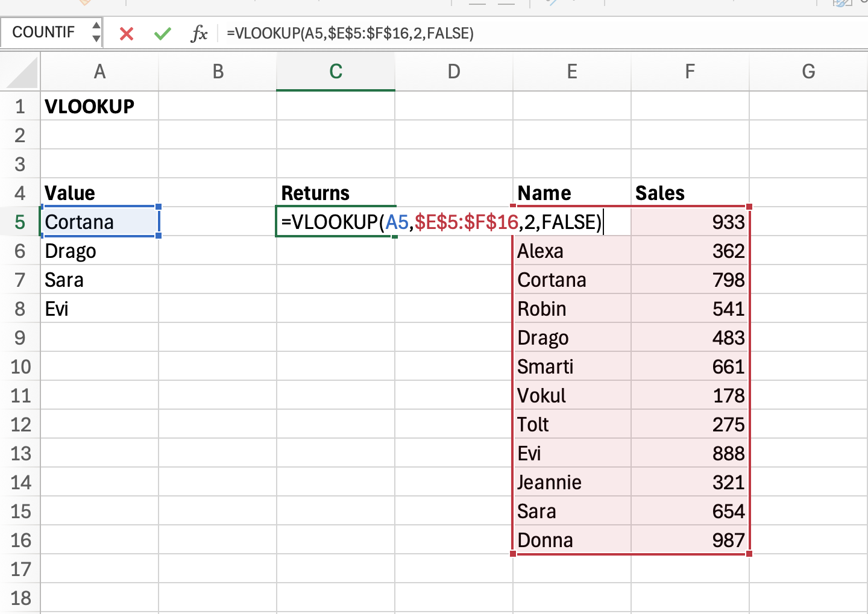Click sales value 178
Viewport: 868px width, 614px height.
click(x=690, y=395)
